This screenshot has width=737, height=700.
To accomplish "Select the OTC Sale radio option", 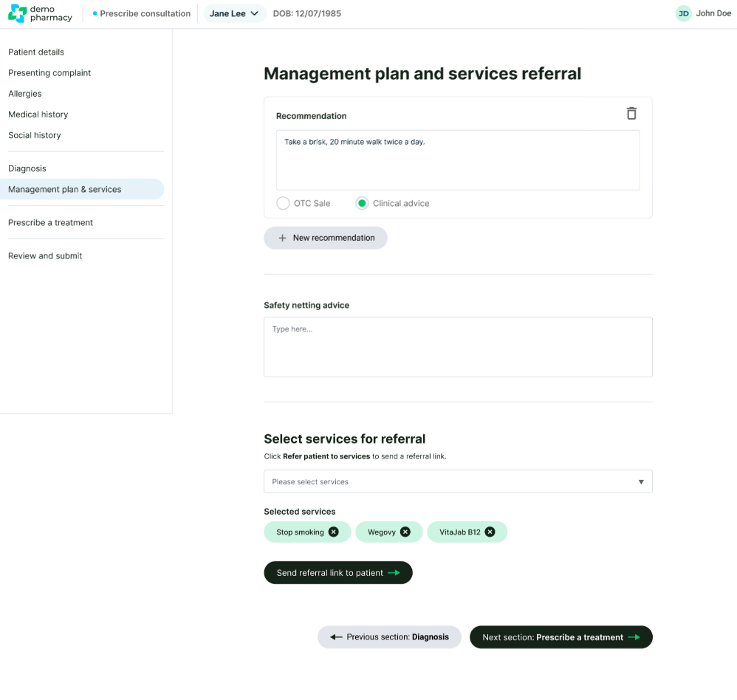I will (x=283, y=203).
